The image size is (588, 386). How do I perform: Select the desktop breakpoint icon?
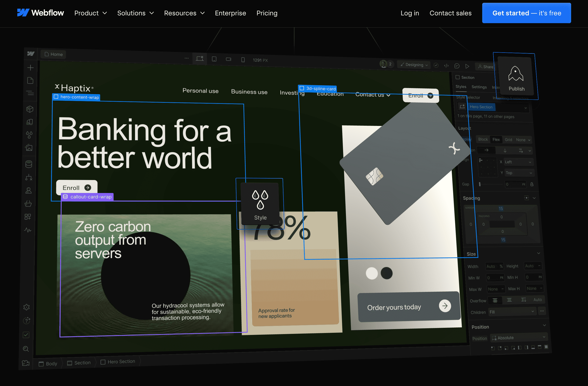click(x=200, y=59)
